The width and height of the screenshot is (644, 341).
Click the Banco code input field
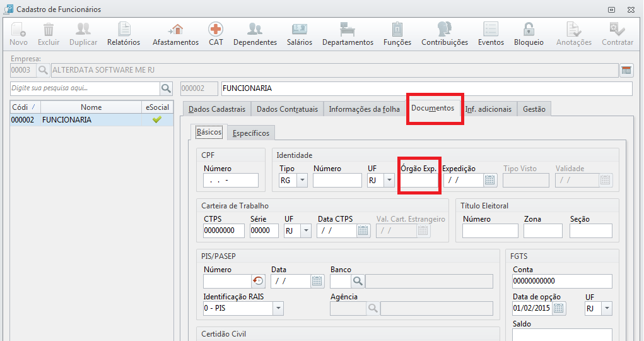tap(341, 282)
